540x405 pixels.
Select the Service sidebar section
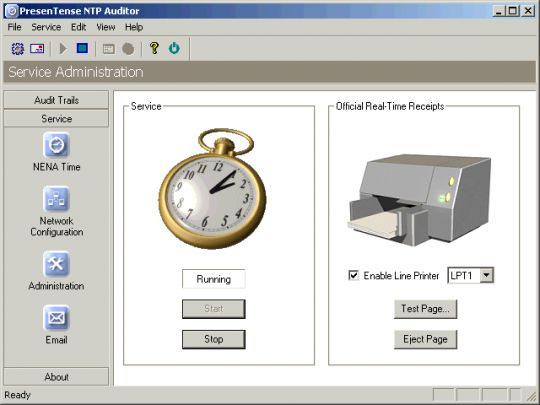pos(56,119)
